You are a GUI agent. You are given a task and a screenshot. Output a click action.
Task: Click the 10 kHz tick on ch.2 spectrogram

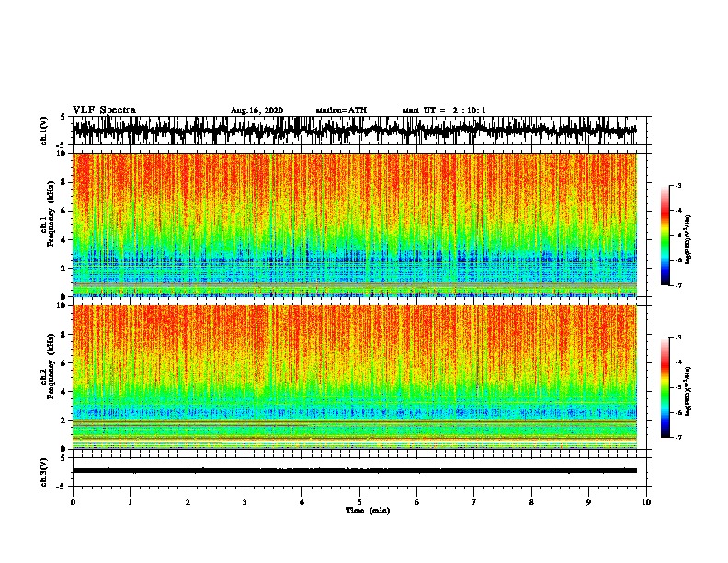(x=62, y=305)
